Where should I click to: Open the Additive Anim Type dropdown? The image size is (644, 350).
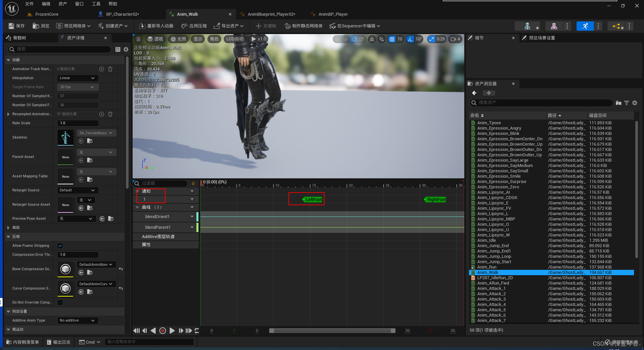[77, 320]
